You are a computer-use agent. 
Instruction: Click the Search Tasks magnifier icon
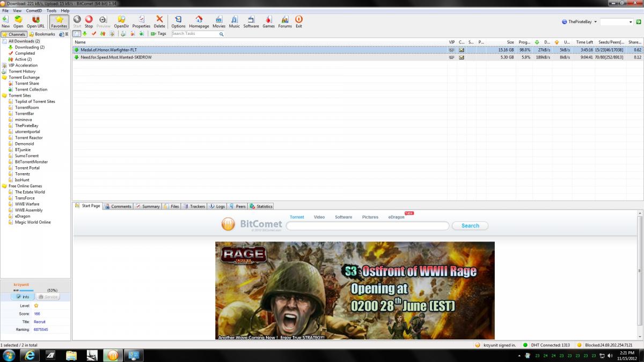pos(221,34)
